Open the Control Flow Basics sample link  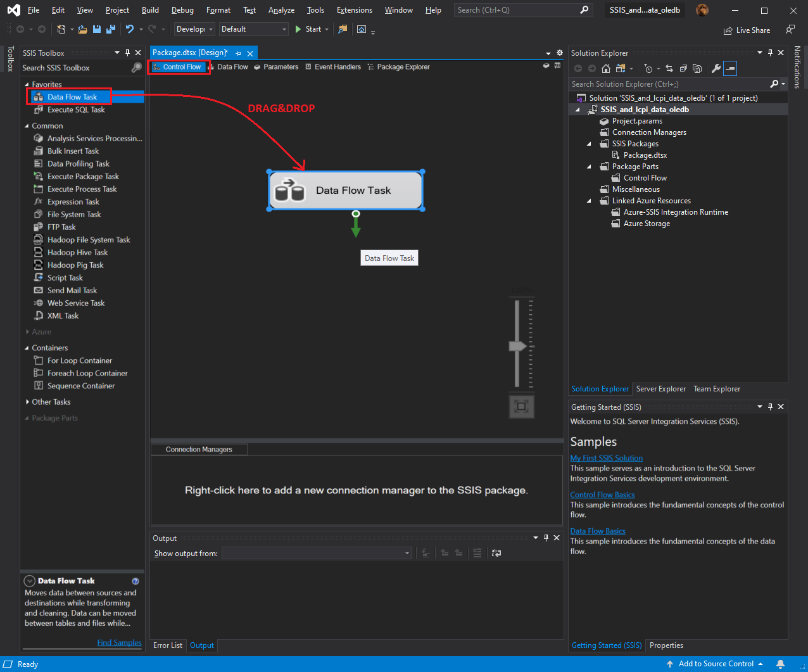603,495
